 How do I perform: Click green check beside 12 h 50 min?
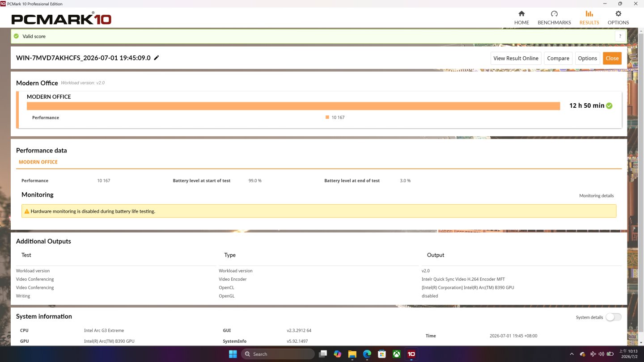(609, 106)
